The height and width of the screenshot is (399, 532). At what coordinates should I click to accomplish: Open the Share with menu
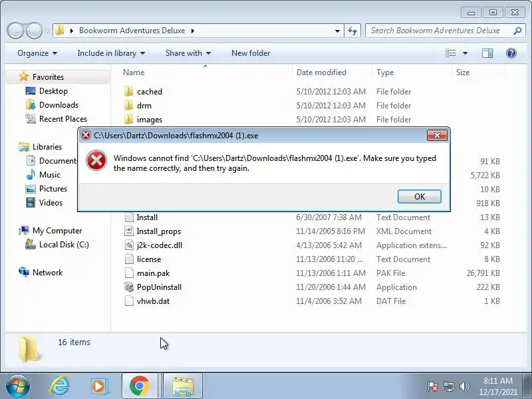(188, 53)
